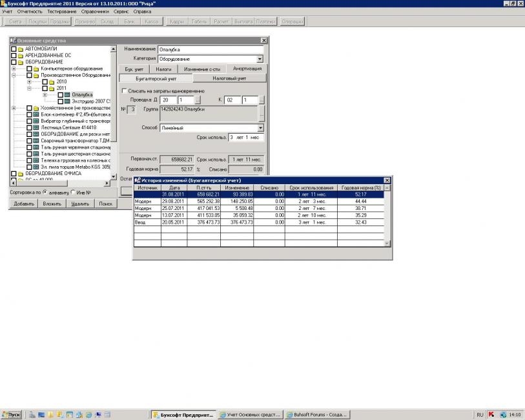Click the Kaspersky icon in system tray
This screenshot has height=420, width=525.
coord(493,414)
